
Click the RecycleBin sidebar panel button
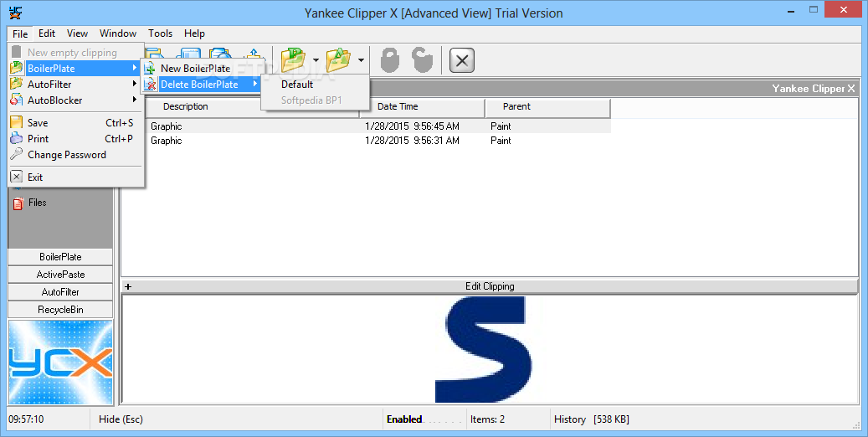pos(60,310)
